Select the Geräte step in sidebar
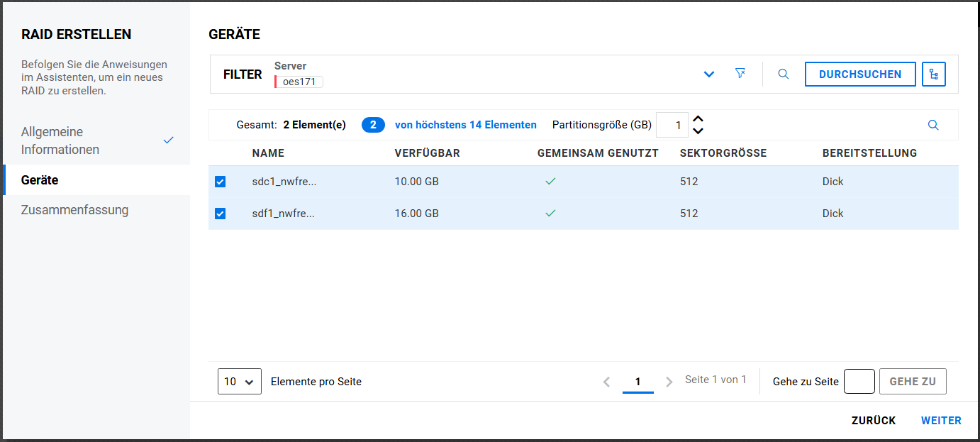The height and width of the screenshot is (442, 980). (x=40, y=180)
